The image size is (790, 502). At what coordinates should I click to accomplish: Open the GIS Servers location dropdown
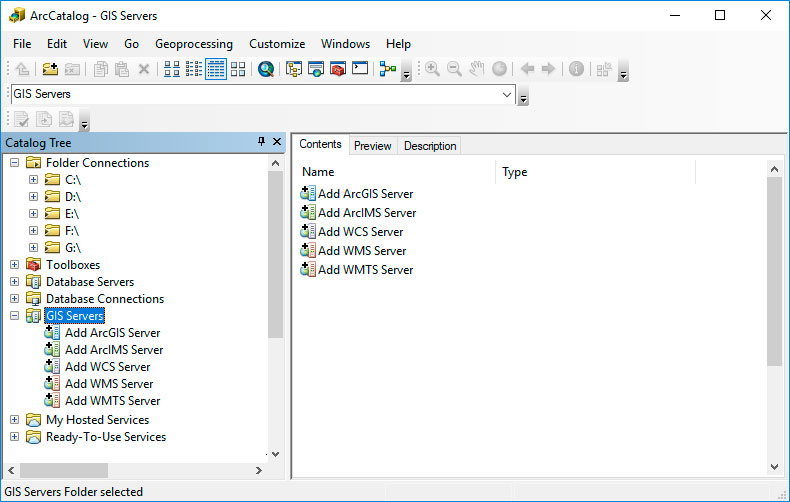click(507, 94)
